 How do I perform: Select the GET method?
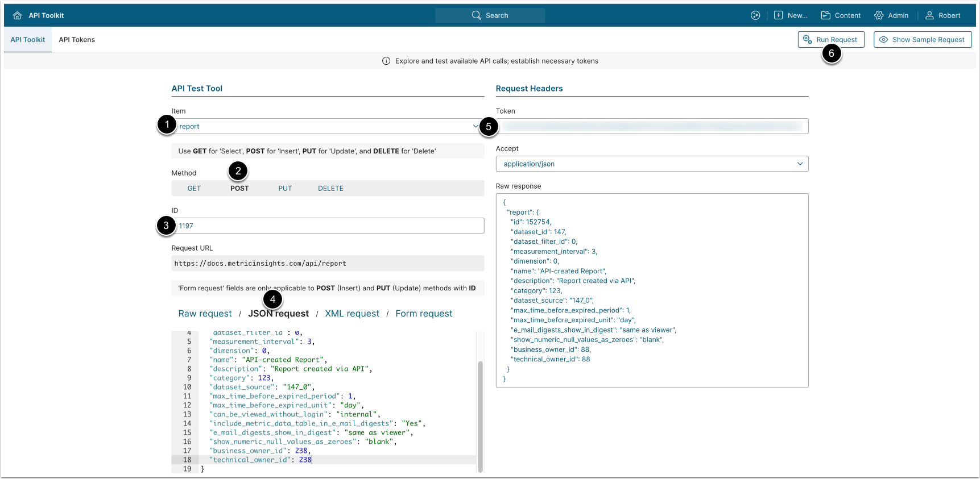(194, 189)
